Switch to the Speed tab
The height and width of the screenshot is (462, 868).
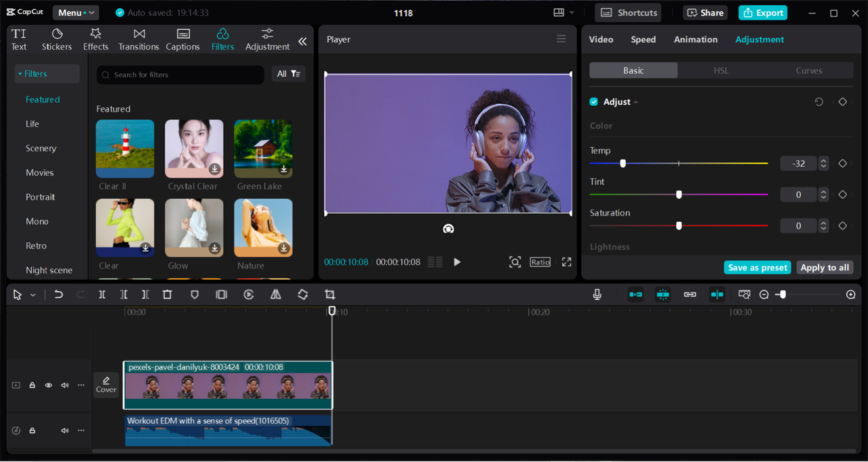click(x=643, y=39)
